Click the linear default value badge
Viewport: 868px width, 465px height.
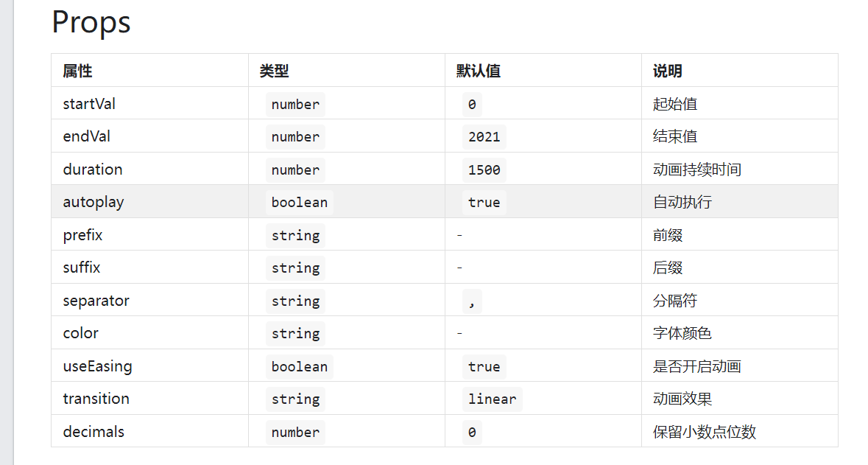492,399
